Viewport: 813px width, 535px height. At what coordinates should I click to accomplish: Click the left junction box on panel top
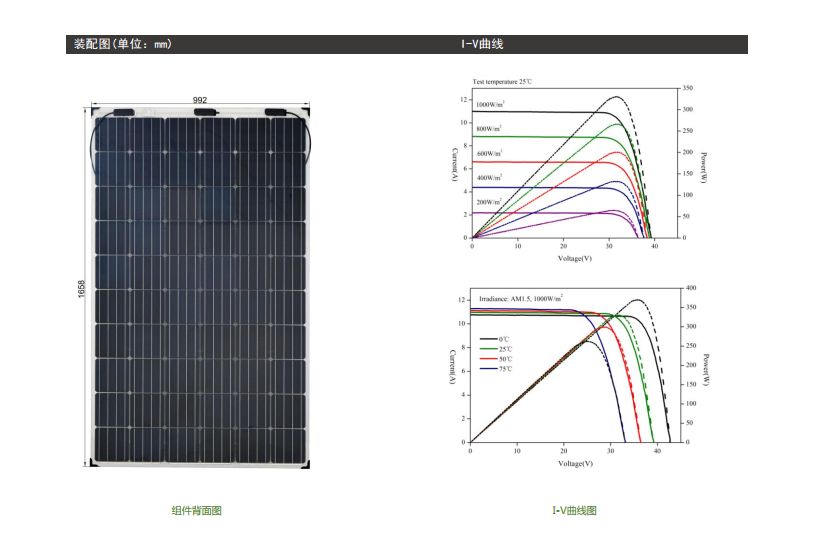(124, 111)
